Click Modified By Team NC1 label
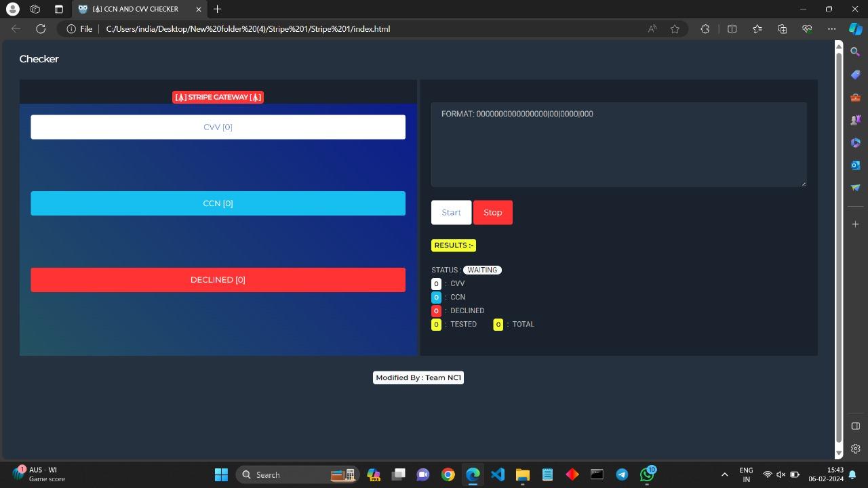868x488 pixels. coord(418,378)
